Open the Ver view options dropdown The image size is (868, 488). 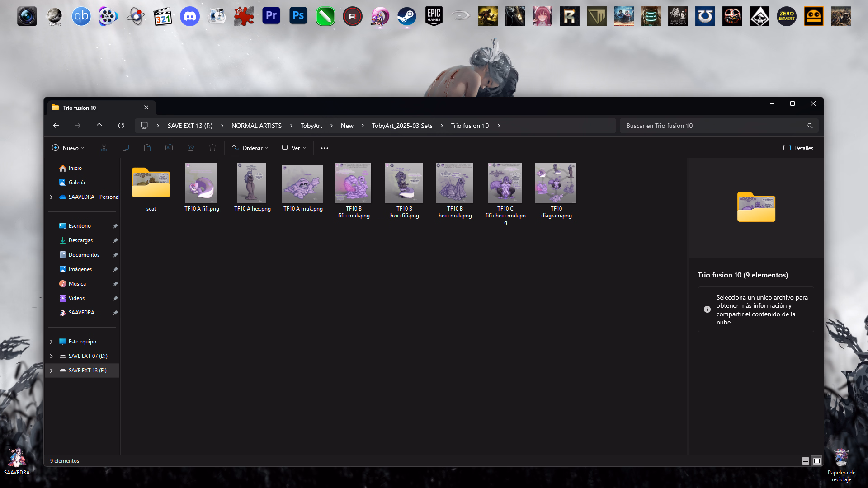[294, 148]
